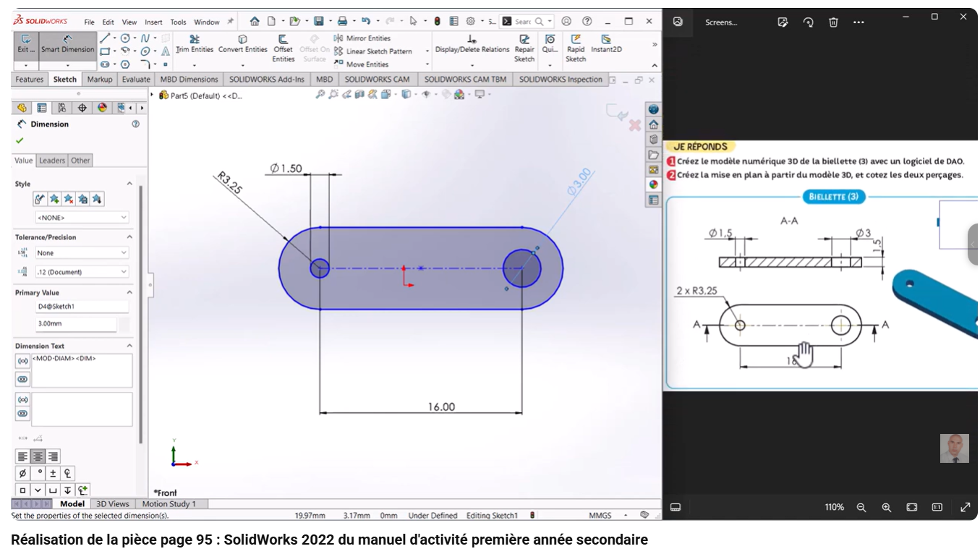
Task: Toggle the Rapid Sketch tool
Action: click(576, 48)
